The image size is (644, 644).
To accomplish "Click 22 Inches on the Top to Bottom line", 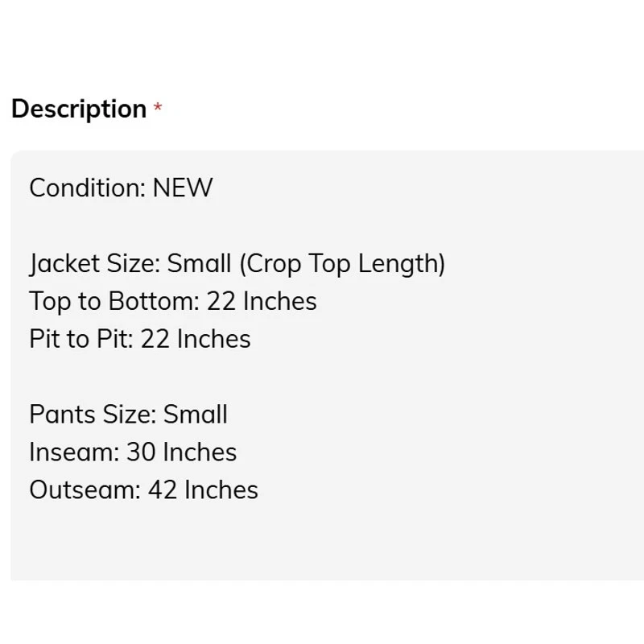I will [262, 301].
